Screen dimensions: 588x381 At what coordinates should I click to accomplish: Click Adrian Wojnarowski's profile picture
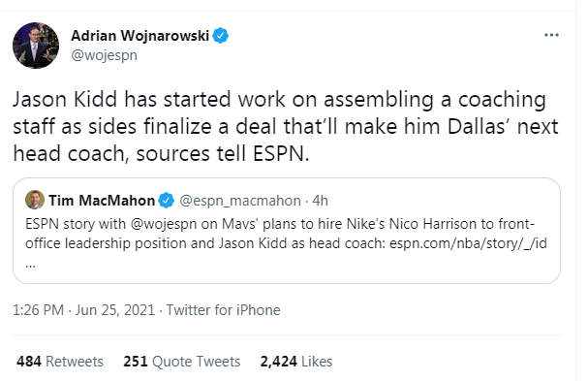[36, 45]
